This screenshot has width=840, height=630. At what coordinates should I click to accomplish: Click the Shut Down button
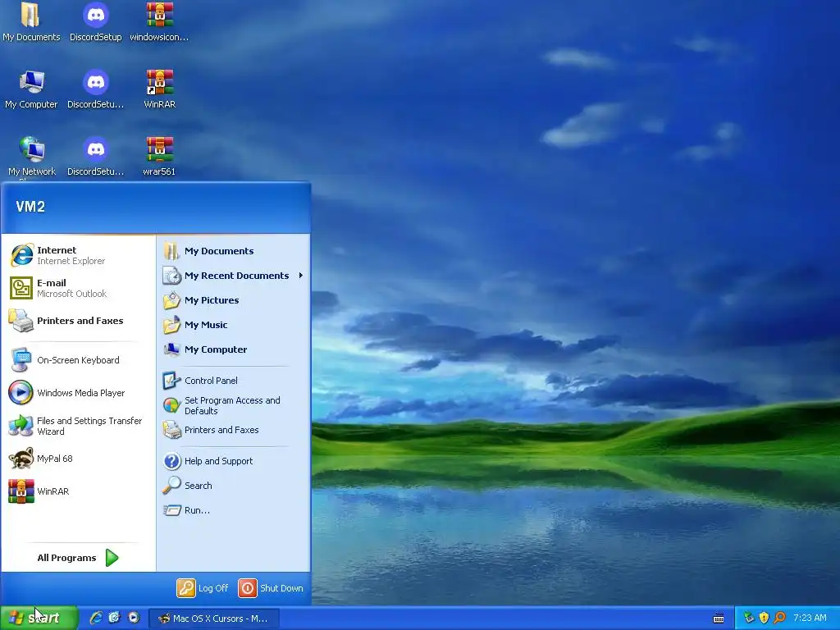point(271,588)
